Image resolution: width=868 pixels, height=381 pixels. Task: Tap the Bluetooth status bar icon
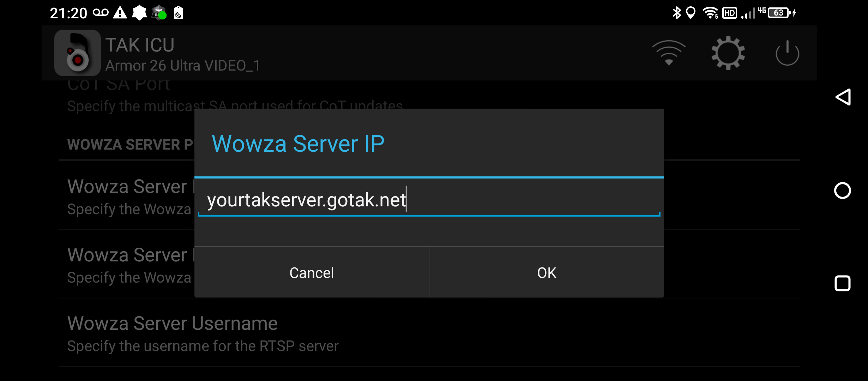click(x=676, y=13)
